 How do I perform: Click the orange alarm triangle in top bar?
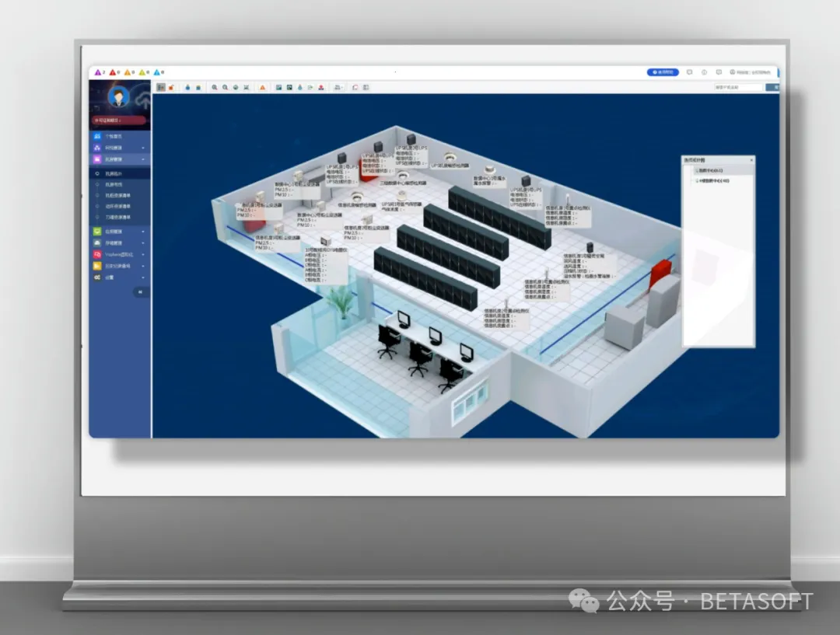pyautogui.click(x=129, y=72)
